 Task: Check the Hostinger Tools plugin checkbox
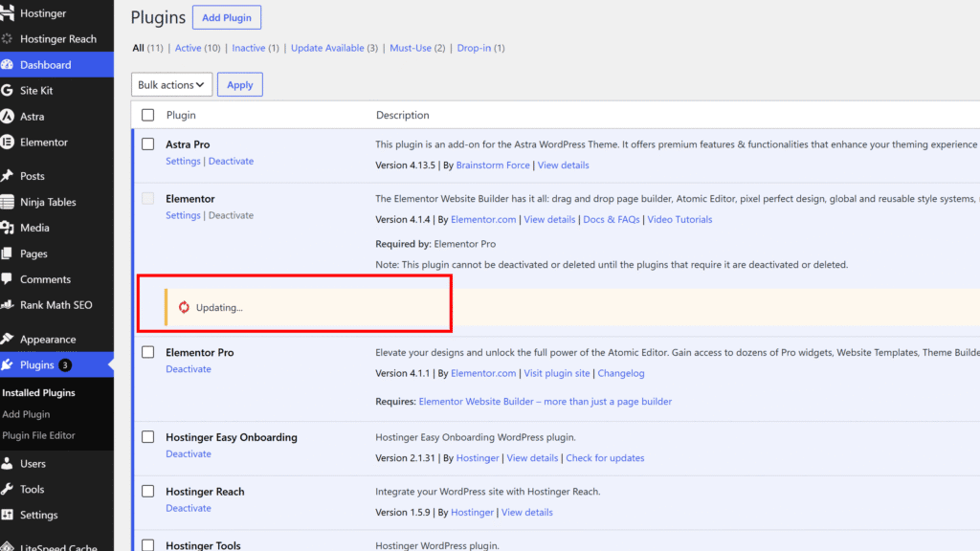(147, 545)
